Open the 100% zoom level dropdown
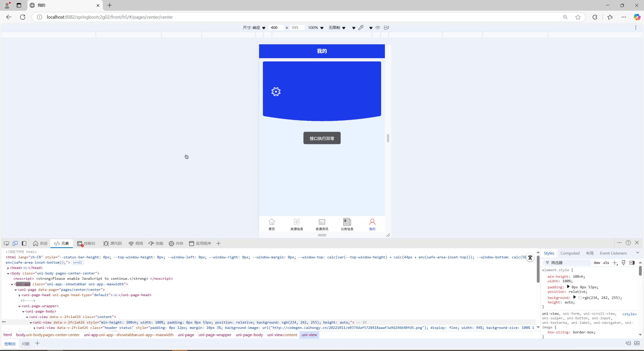 pos(315,27)
